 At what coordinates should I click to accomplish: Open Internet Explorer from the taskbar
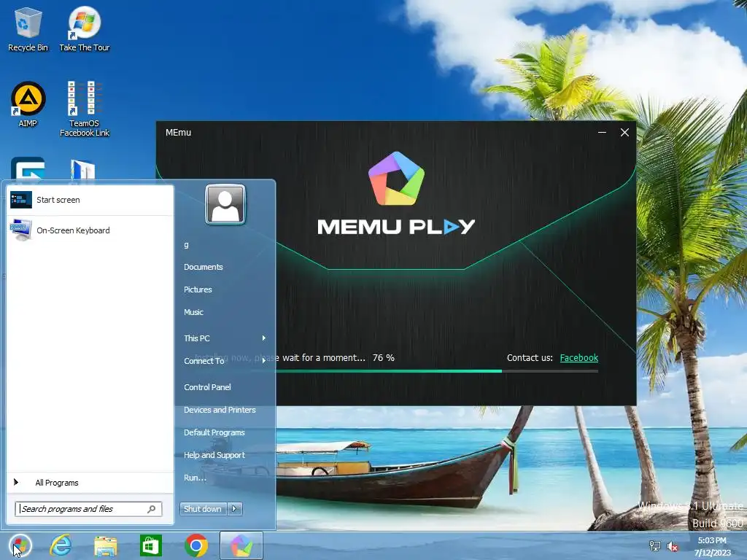61,545
